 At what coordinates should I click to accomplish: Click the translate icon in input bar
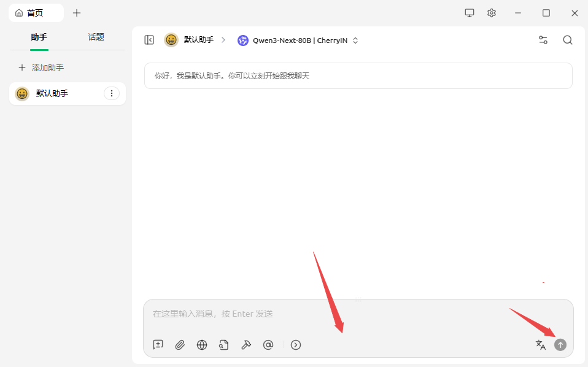click(x=540, y=345)
